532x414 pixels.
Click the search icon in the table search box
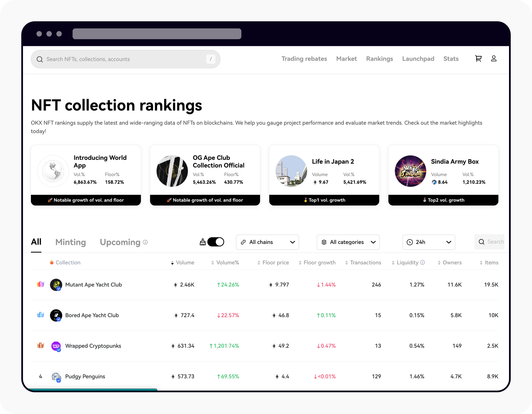(481, 242)
